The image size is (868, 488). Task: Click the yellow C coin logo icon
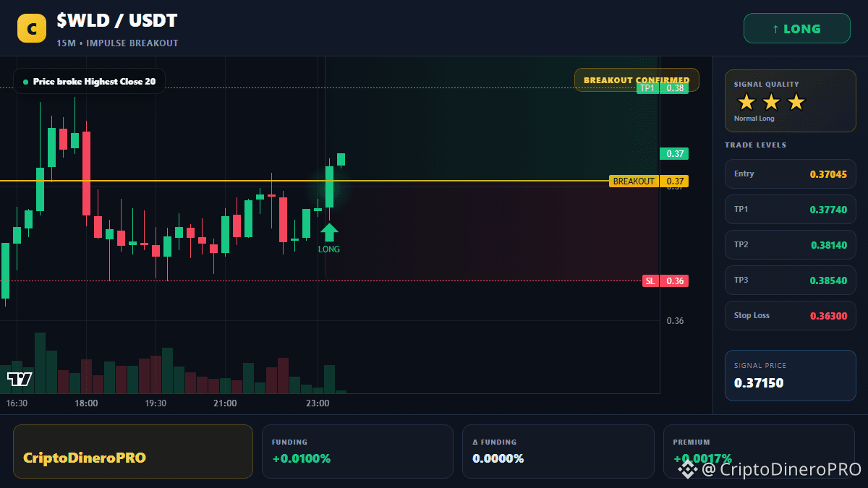click(32, 28)
